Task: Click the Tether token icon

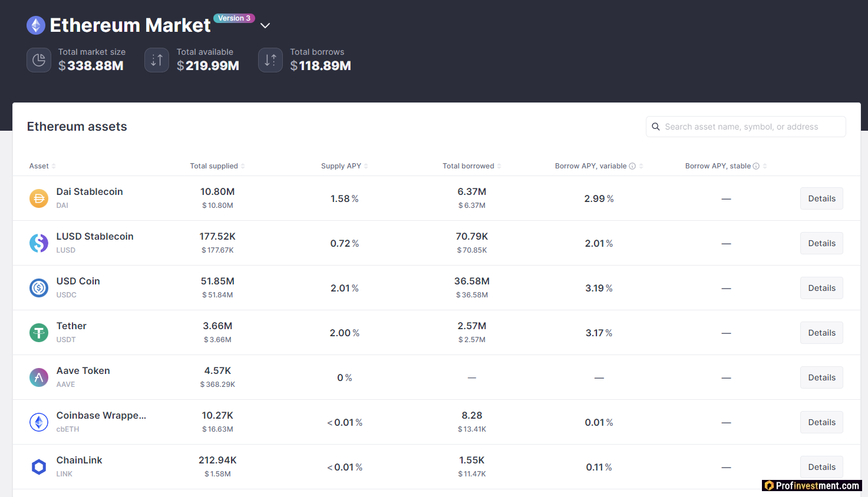Action: click(x=39, y=333)
